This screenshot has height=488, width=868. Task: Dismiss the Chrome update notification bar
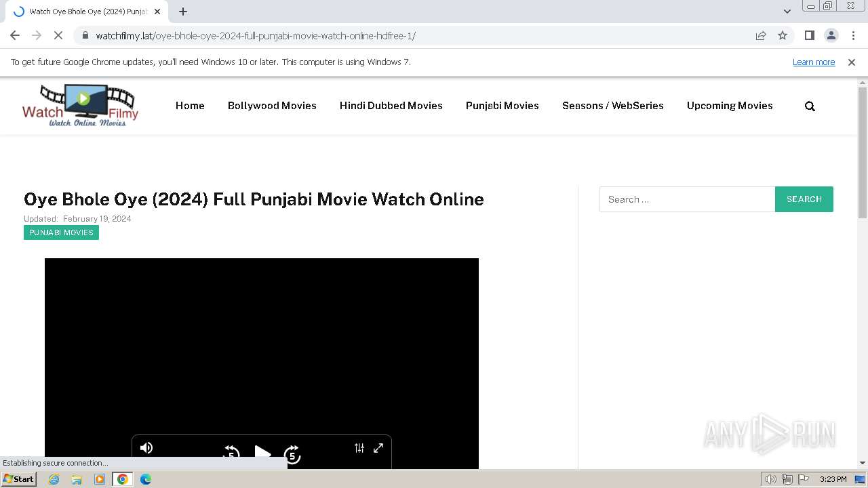852,62
